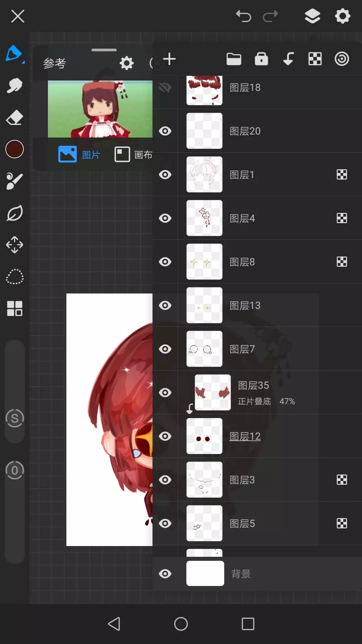Create a new layer folder
Screen dimensions: 362x644
tap(234, 59)
